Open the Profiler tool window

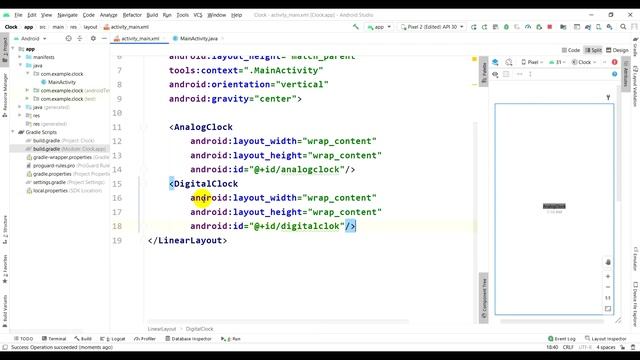[x=145, y=339]
